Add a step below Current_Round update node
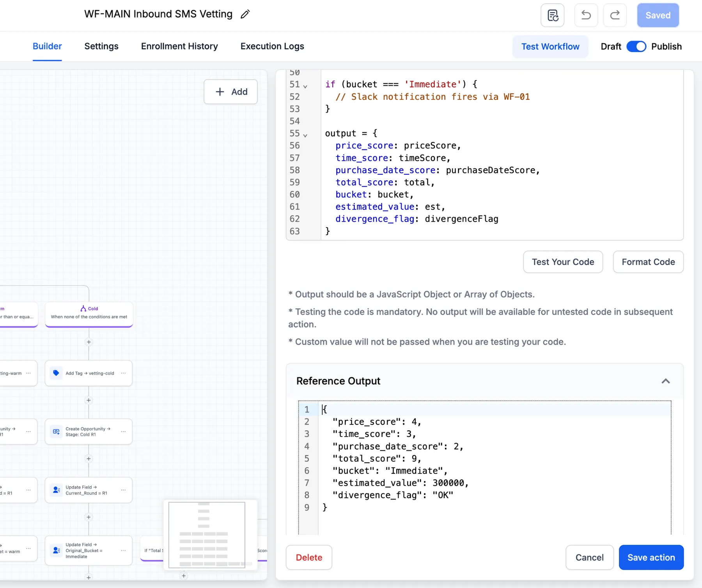The image size is (702, 588). click(89, 517)
